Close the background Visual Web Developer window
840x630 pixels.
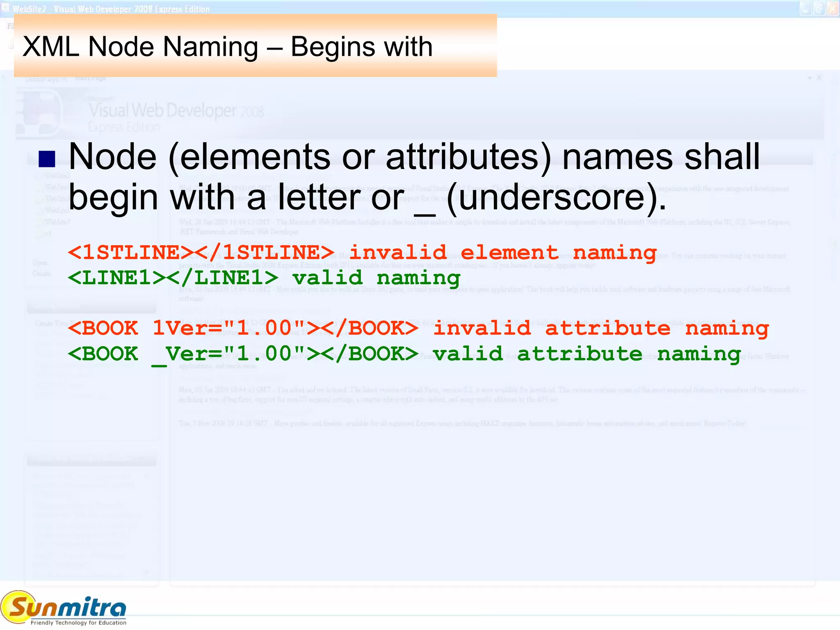(x=833, y=9)
